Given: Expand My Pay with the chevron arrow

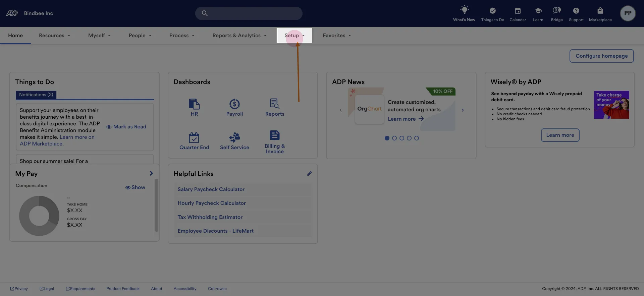Looking at the screenshot, I should click(x=151, y=173).
